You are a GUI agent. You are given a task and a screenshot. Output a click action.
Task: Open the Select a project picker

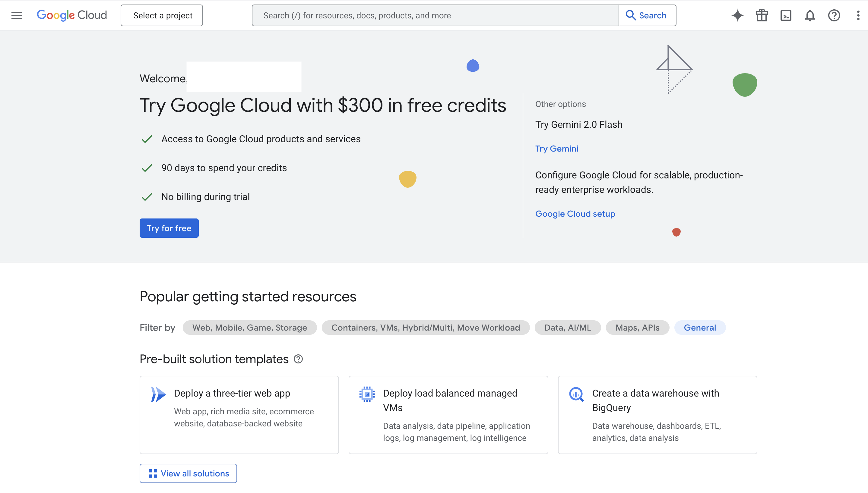coord(162,15)
